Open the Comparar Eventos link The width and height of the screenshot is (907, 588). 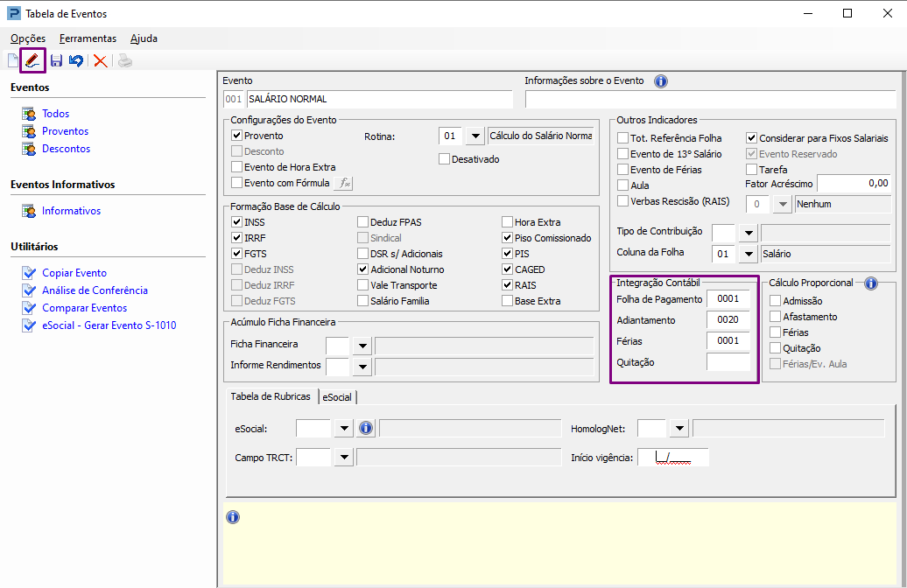(84, 308)
